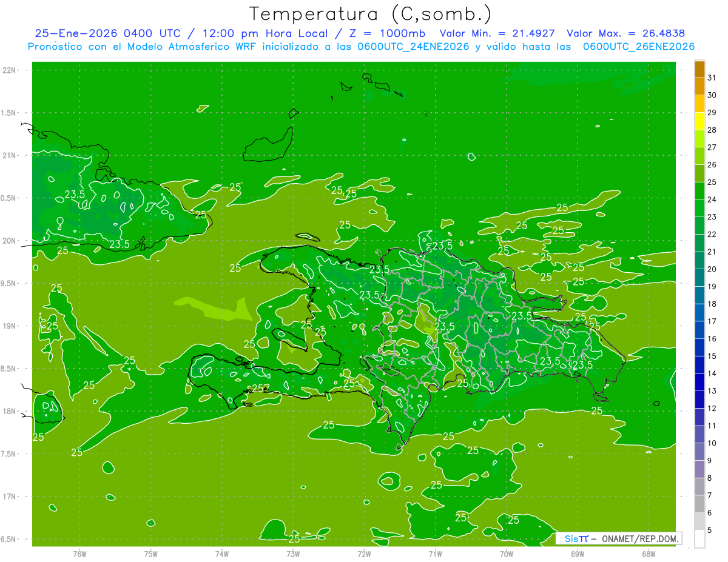Click the '71W' longitude axis label
Screen dimensions: 728x562
435,554
